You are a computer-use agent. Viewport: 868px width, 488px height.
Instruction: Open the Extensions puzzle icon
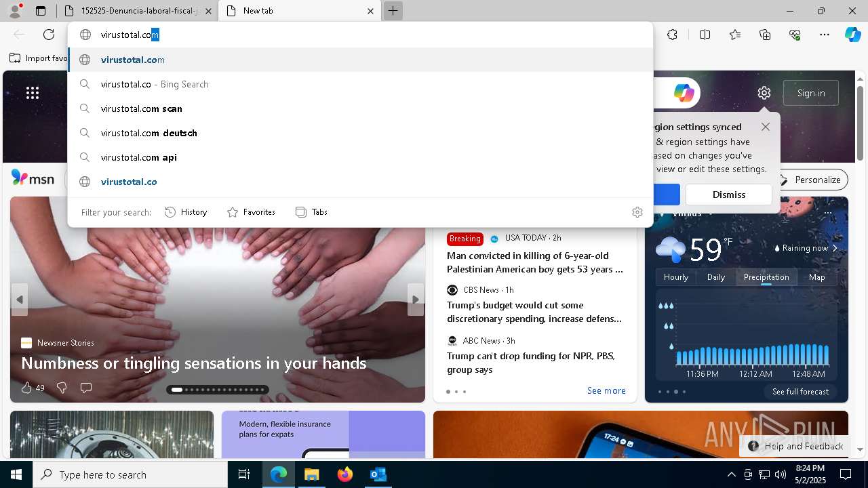[672, 35]
